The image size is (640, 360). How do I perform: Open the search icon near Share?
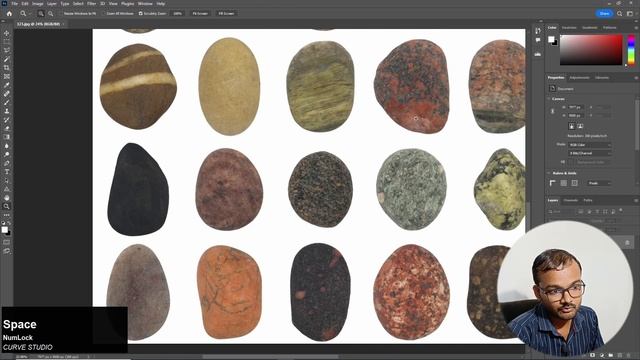coord(620,13)
